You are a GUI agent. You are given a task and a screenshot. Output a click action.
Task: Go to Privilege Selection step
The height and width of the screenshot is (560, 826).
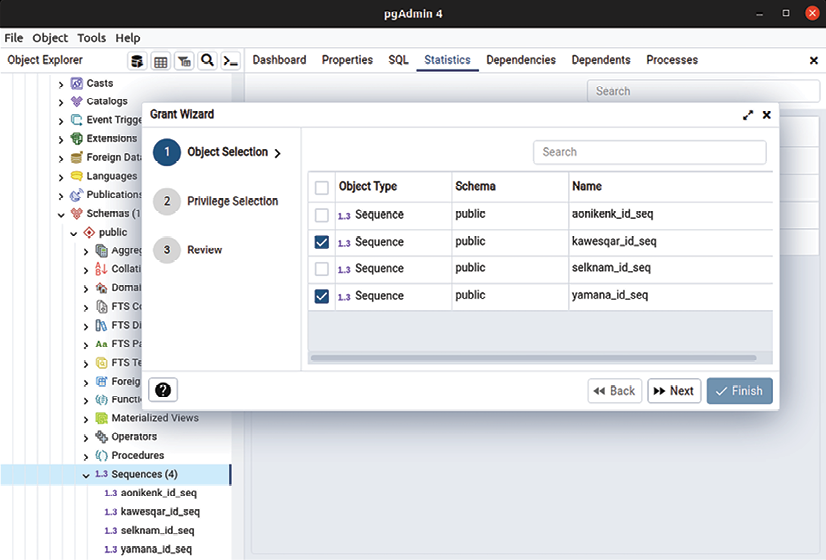(216, 201)
